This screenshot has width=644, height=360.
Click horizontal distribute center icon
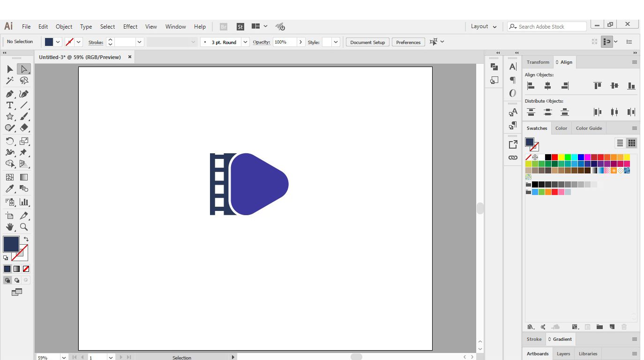tap(614, 112)
